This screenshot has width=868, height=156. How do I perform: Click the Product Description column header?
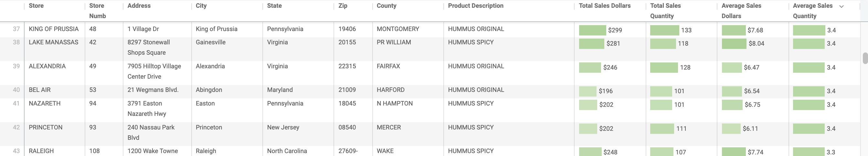(475, 6)
